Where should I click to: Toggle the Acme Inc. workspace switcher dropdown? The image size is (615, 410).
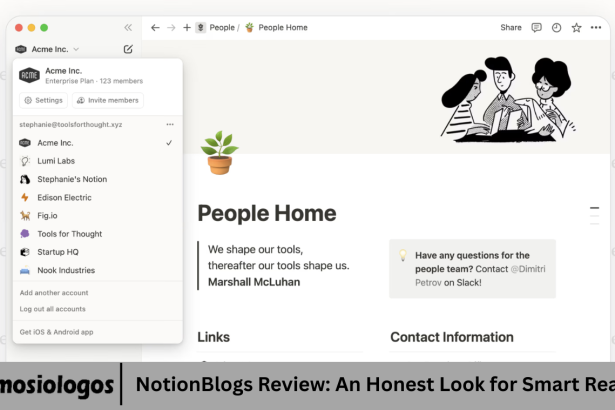[x=47, y=49]
